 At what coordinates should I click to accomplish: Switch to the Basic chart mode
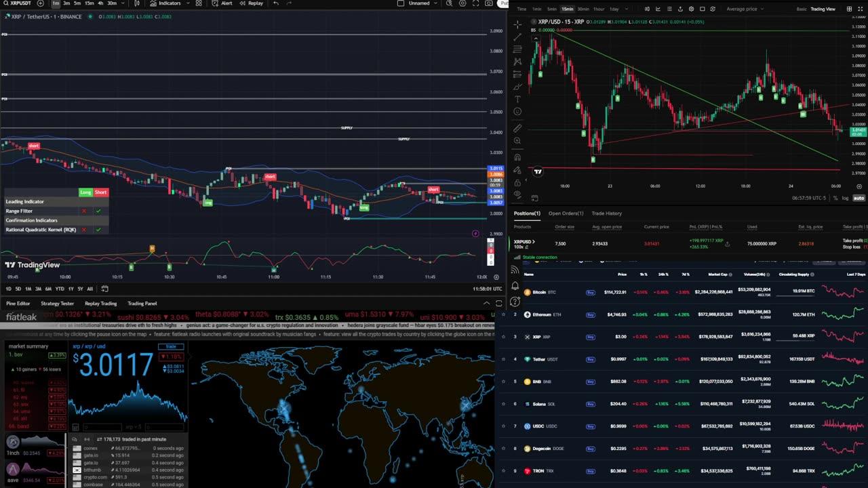[x=802, y=9]
